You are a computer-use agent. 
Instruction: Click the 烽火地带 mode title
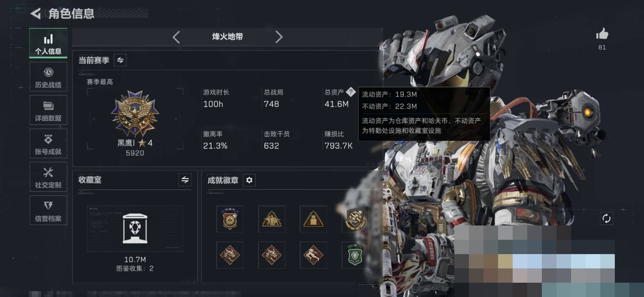(x=227, y=37)
